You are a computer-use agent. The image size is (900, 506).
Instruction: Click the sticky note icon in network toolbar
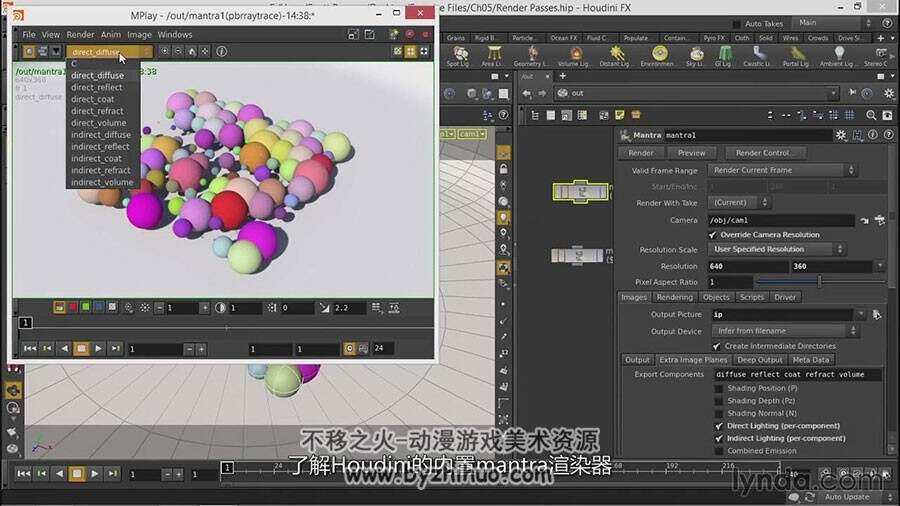click(619, 115)
